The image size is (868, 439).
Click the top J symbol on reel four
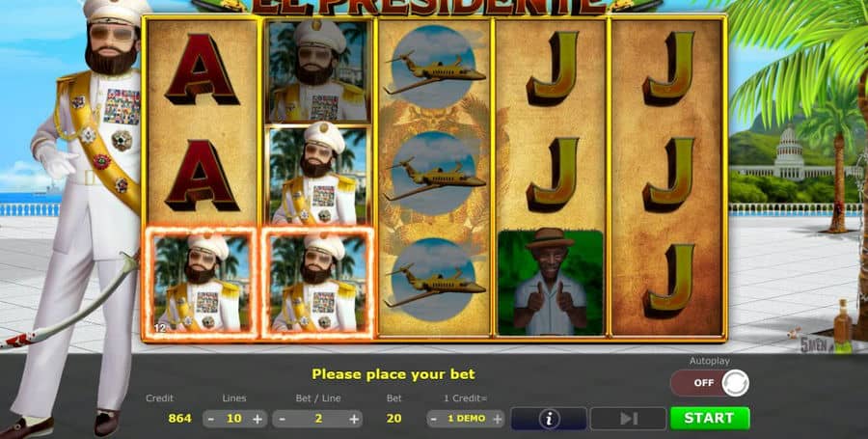pyautogui.click(x=552, y=69)
